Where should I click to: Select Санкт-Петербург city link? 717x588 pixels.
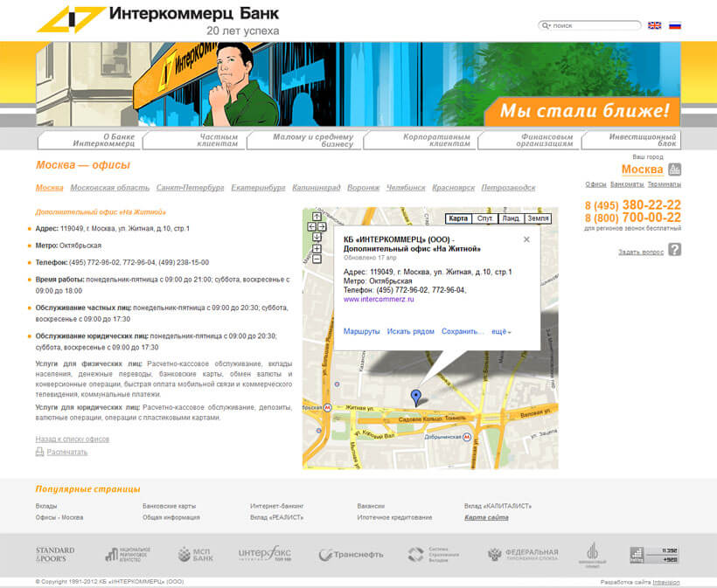pos(191,188)
